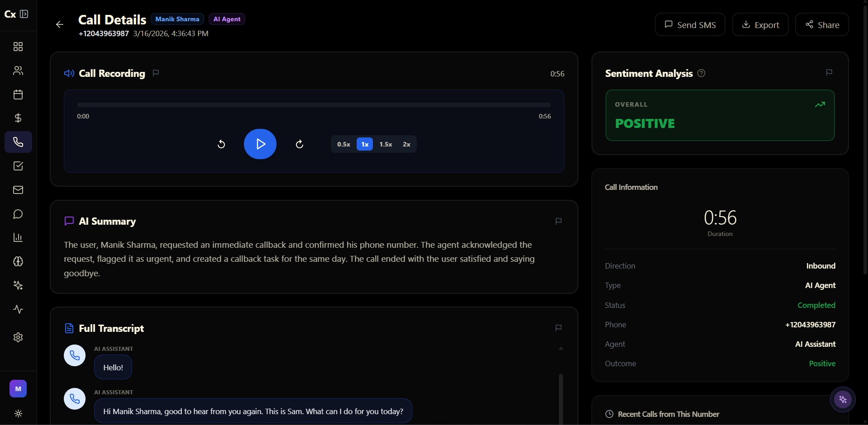
Task: Open the Calendar section
Action: tap(18, 94)
